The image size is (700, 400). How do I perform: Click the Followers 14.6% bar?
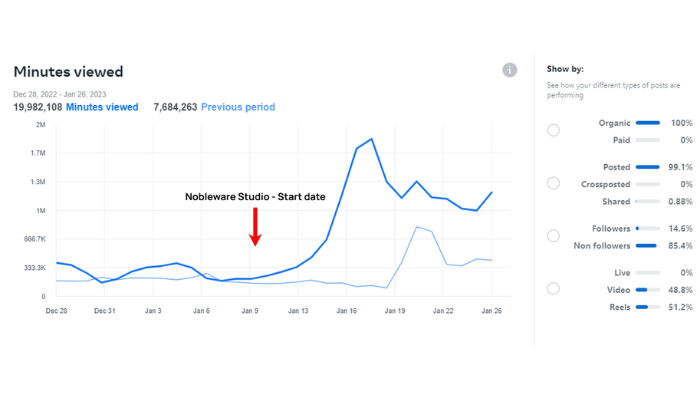[x=648, y=228]
